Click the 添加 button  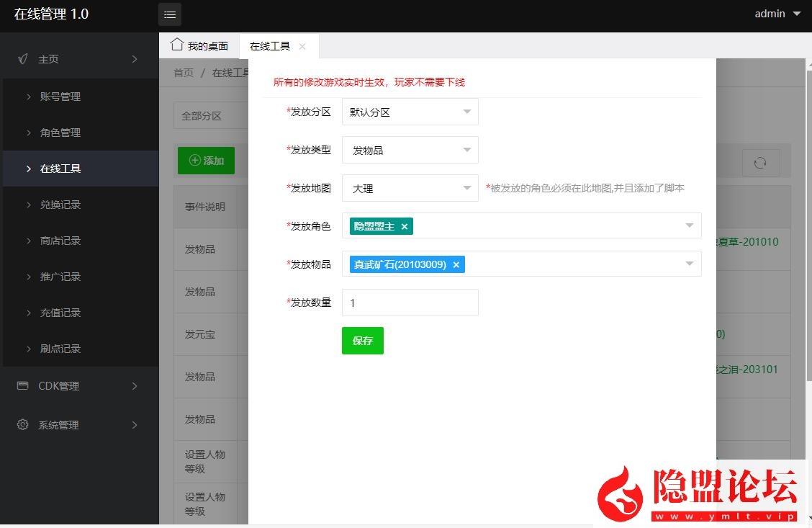click(x=206, y=161)
